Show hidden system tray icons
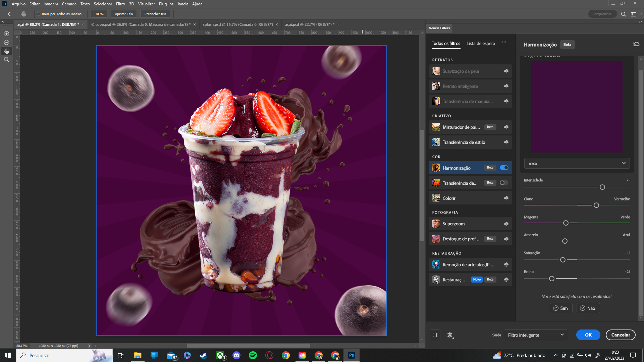The width and height of the screenshot is (644, 362). click(555, 355)
